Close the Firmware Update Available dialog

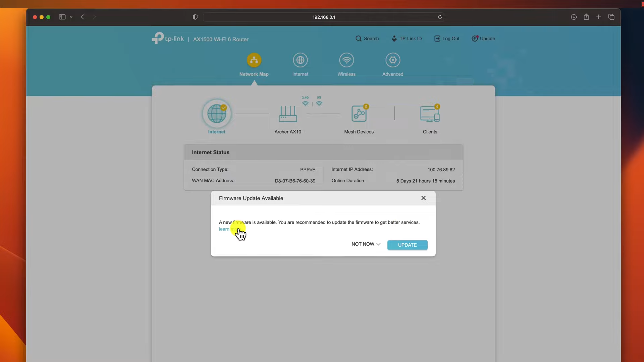pos(423,198)
